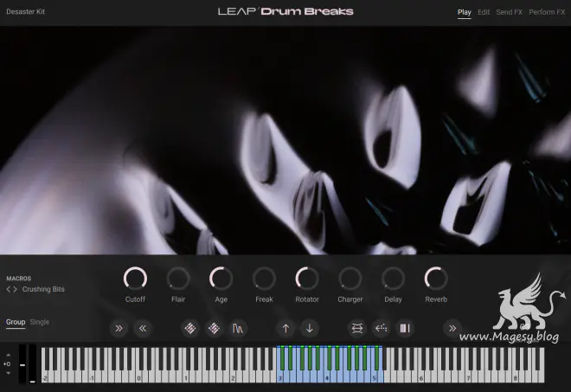The width and height of the screenshot is (571, 392).
Task: Click the keyboard key labeled 3
Action: coord(280,377)
